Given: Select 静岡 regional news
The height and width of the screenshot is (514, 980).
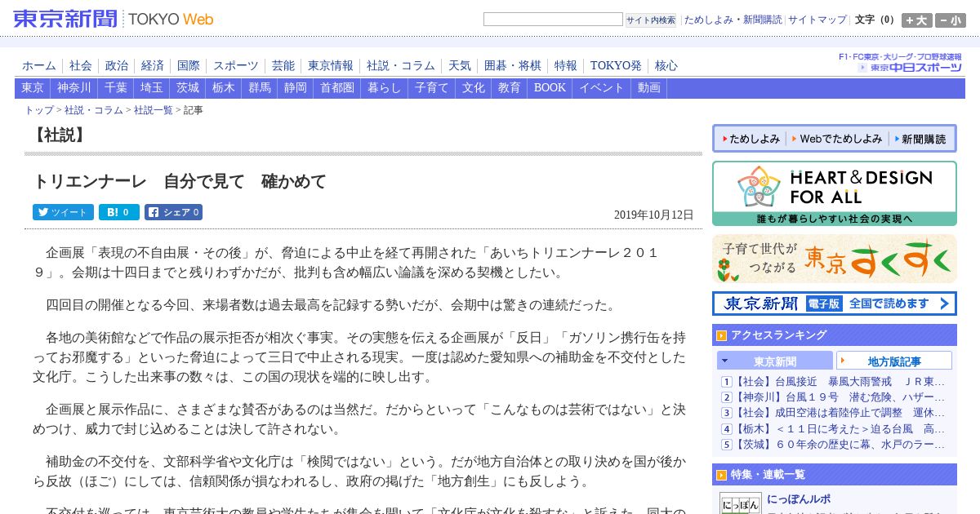Looking at the screenshot, I should point(296,88).
